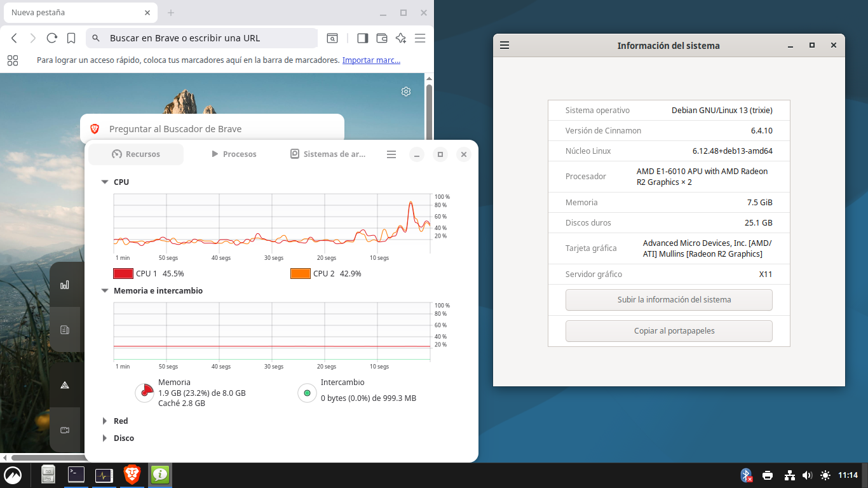
Task: Open System Information hamburger menu
Action: 505,46
